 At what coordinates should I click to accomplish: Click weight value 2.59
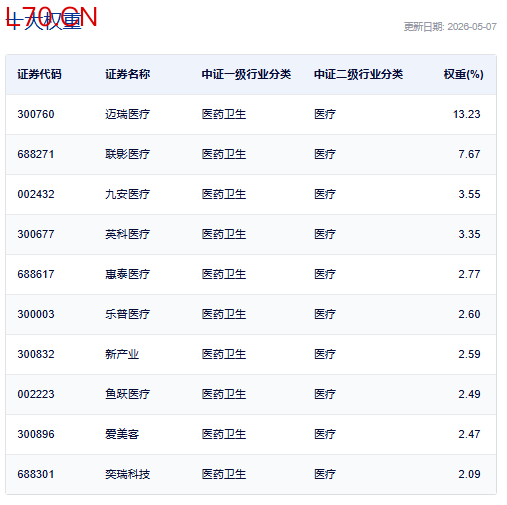pyautogui.click(x=469, y=354)
